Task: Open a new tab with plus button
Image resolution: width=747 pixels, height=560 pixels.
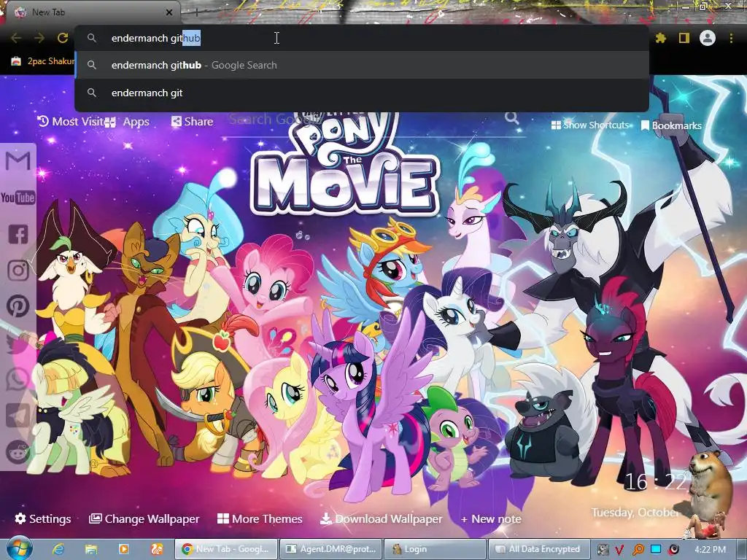Action: pos(196,12)
